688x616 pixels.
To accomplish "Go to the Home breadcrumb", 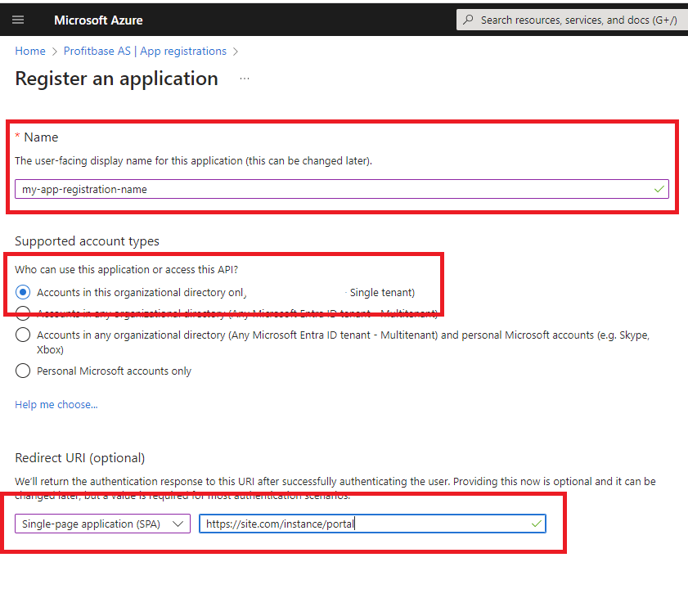I will (30, 52).
